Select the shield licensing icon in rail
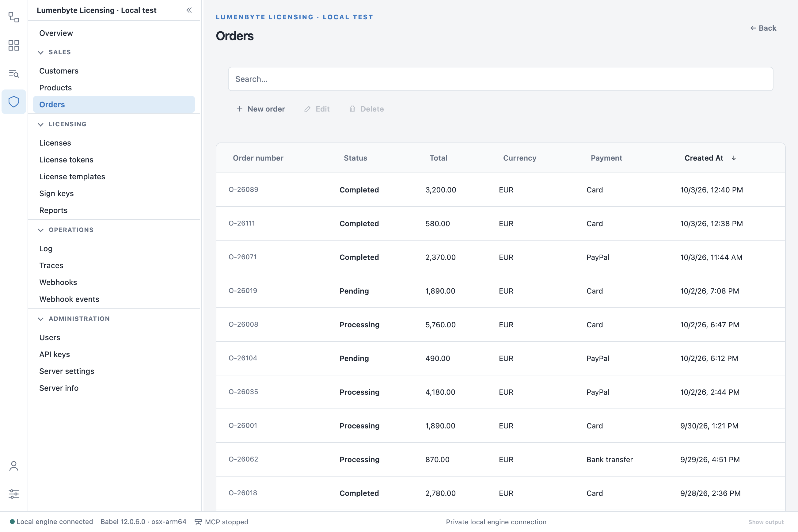The height and width of the screenshot is (532, 798). (x=13, y=101)
